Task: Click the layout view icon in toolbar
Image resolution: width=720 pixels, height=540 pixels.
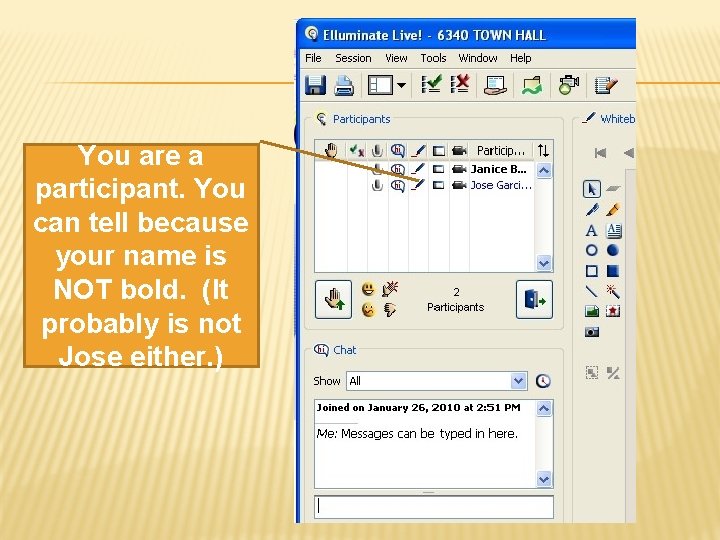Action: coord(380,85)
